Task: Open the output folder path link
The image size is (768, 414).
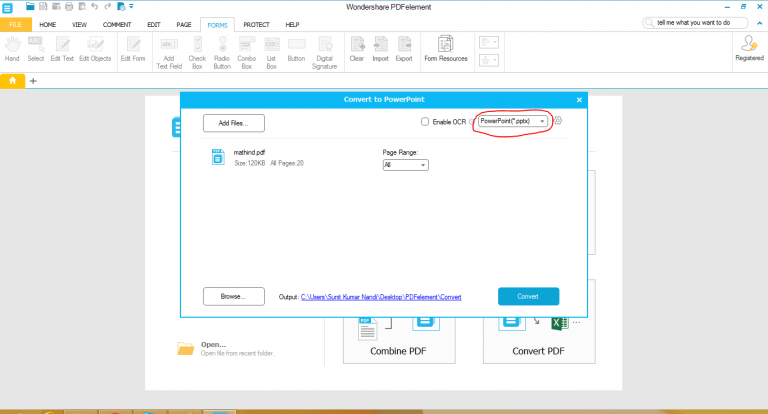Action: [381, 297]
